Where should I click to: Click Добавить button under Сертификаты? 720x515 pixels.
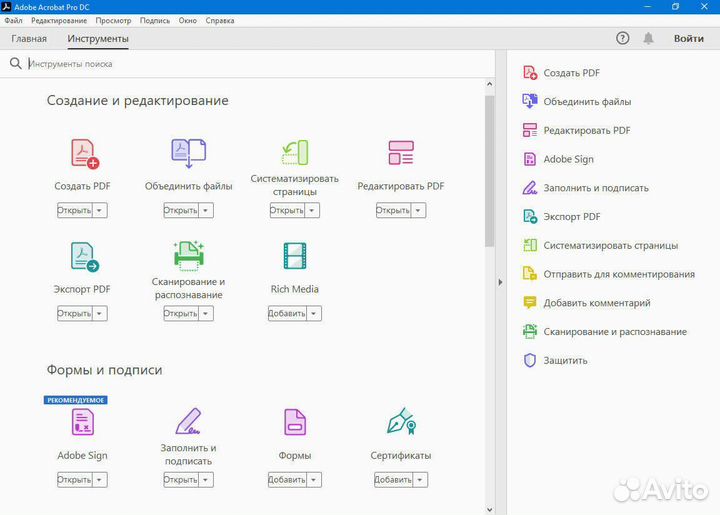393,480
